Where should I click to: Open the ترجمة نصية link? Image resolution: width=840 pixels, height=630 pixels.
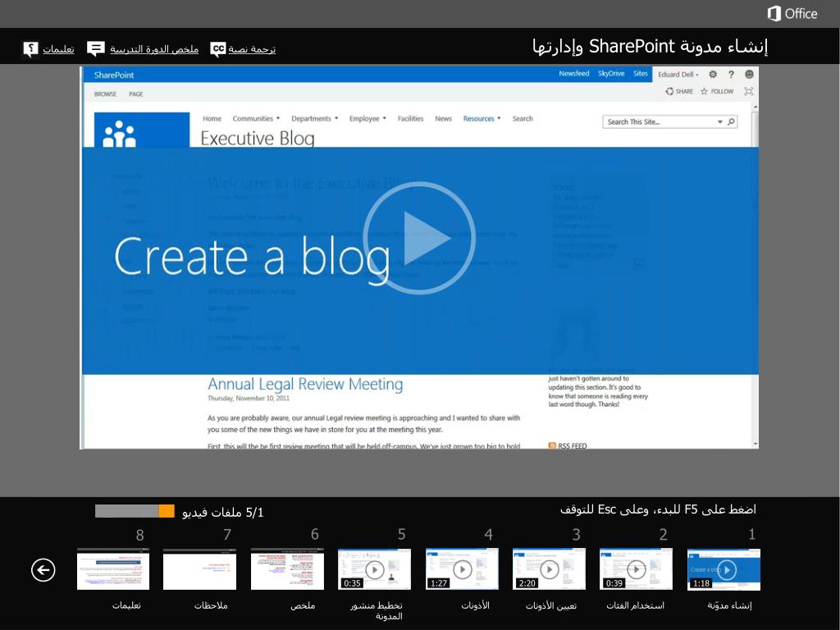(252, 48)
